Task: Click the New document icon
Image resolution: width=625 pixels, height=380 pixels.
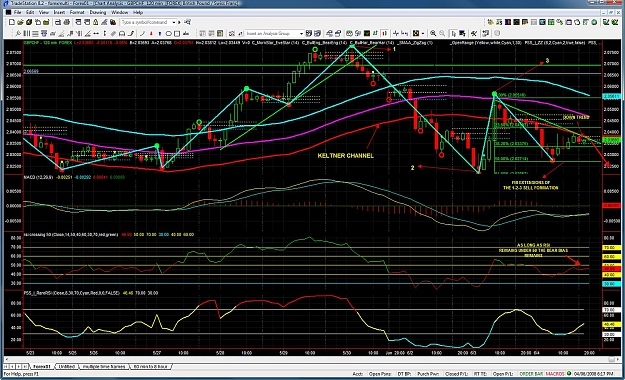Action: pos(12,22)
